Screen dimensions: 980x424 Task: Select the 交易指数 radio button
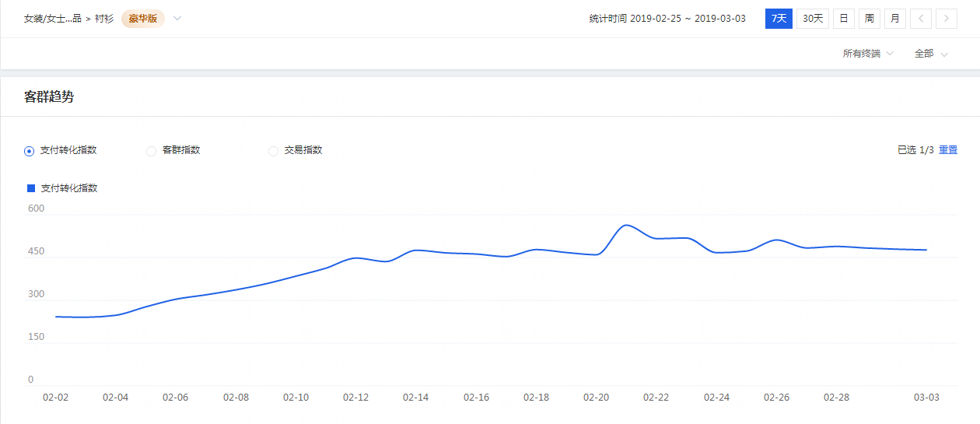tap(273, 151)
